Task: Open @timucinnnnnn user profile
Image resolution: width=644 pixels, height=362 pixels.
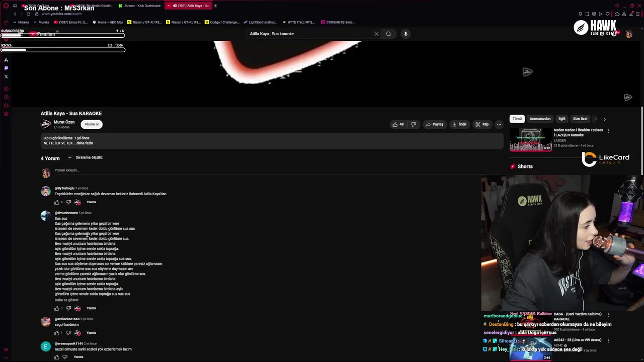Action: [66, 213]
